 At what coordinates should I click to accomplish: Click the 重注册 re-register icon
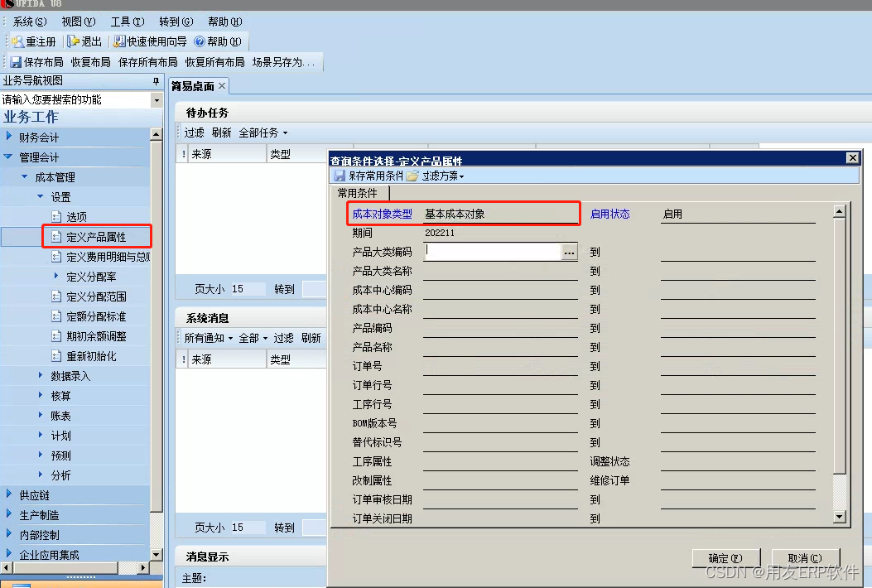[x=17, y=41]
